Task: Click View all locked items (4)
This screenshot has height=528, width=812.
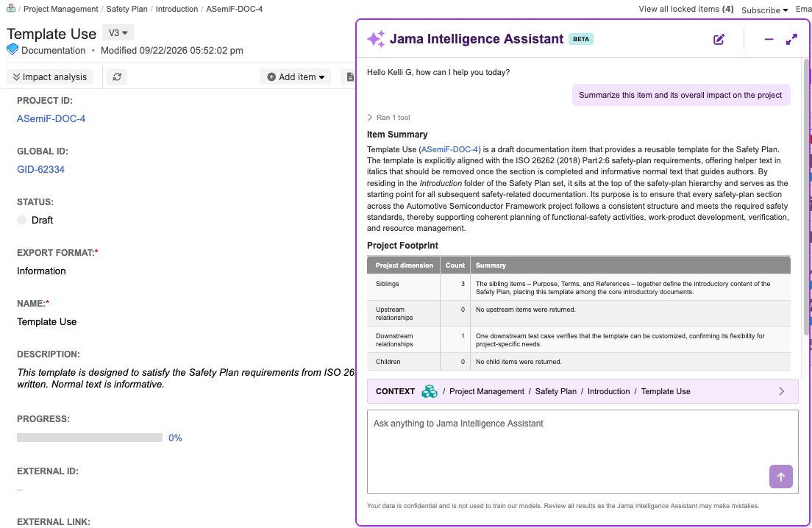Action: (x=686, y=9)
